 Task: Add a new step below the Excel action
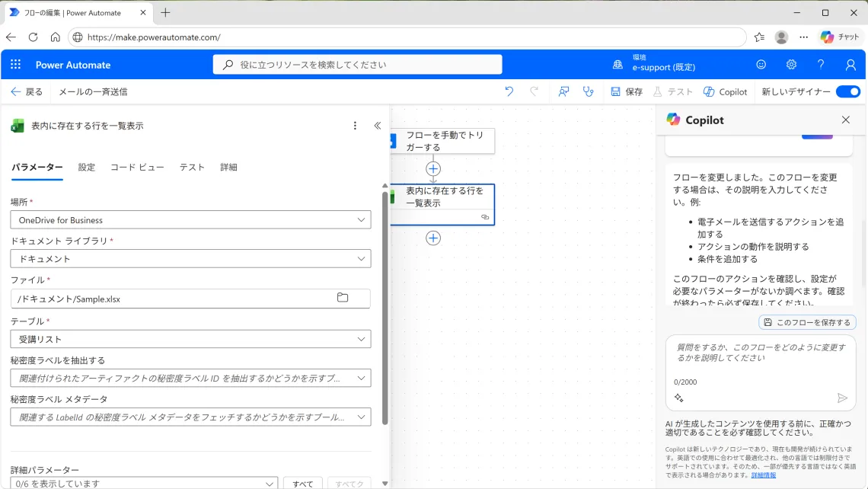coord(432,238)
